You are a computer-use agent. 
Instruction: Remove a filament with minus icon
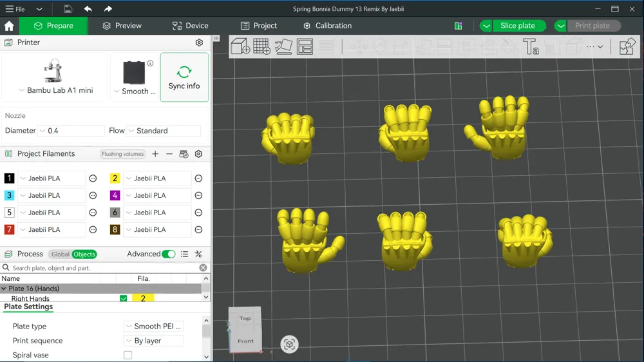(169, 154)
